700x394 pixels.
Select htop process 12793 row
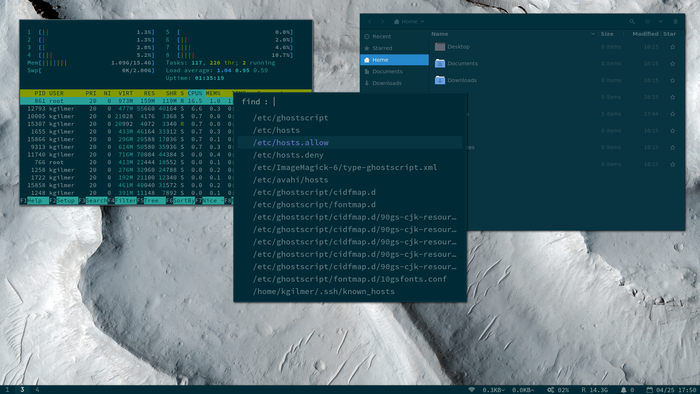127,109
